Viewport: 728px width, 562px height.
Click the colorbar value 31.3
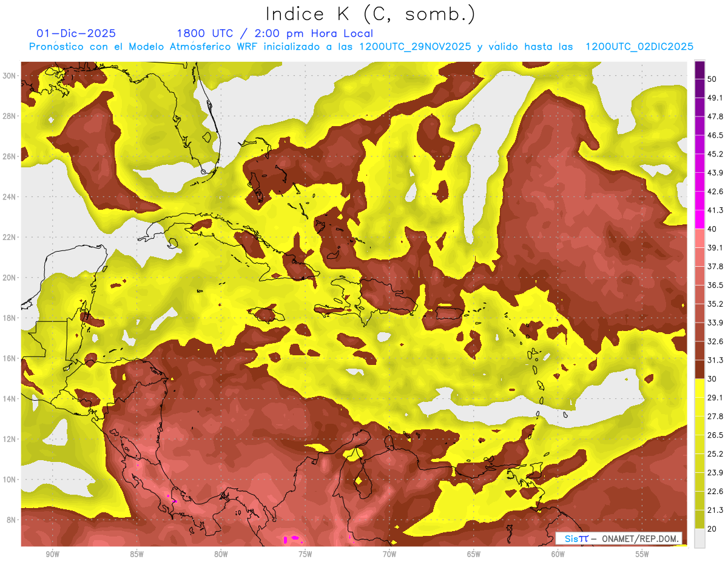pyautogui.click(x=715, y=360)
